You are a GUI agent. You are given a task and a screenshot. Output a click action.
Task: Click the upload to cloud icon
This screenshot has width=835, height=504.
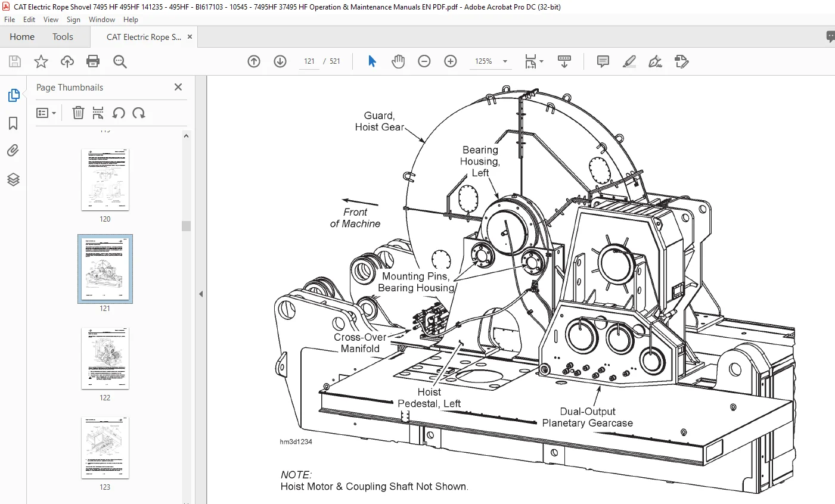[x=67, y=61]
